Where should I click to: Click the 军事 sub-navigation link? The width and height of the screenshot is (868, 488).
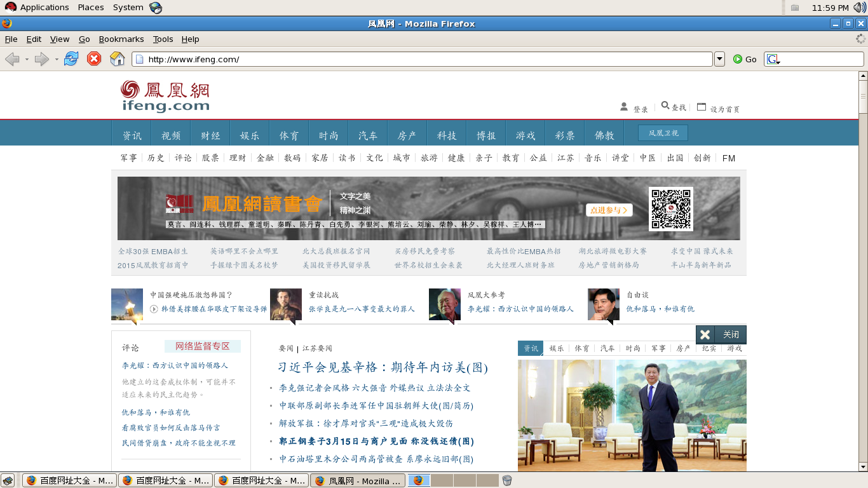(129, 158)
